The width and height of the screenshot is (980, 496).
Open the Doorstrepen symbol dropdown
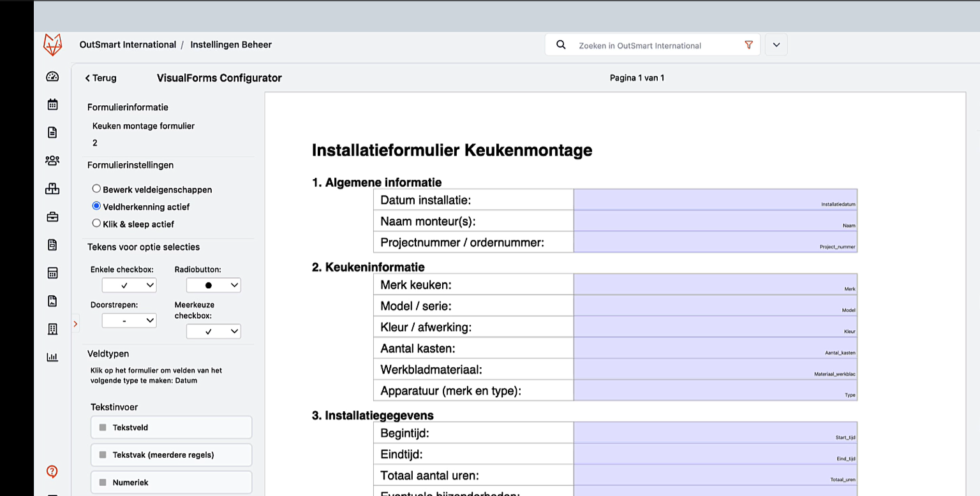click(129, 320)
